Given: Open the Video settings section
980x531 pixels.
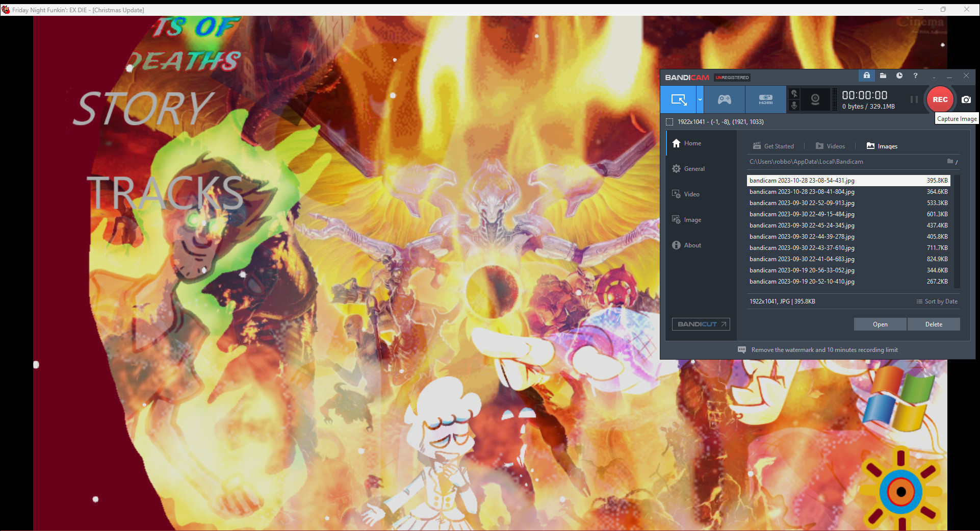Looking at the screenshot, I should tap(701, 194).
